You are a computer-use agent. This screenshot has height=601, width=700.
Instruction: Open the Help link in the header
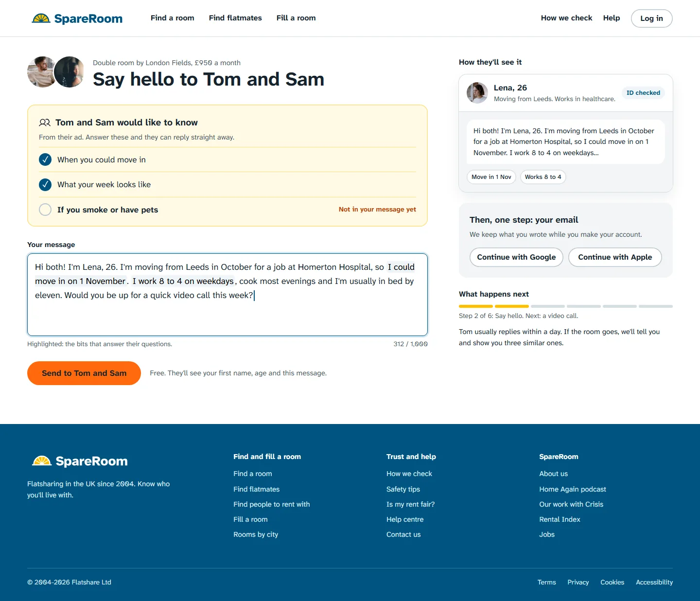pyautogui.click(x=612, y=18)
